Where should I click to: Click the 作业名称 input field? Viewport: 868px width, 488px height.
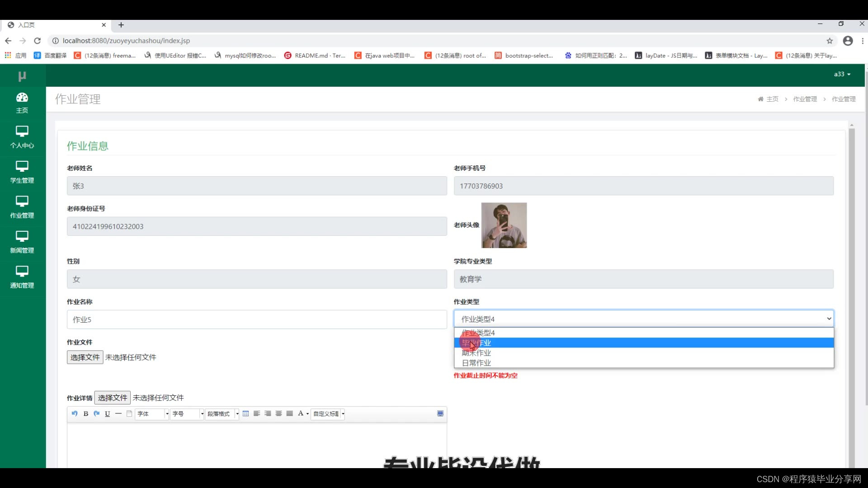pos(257,319)
